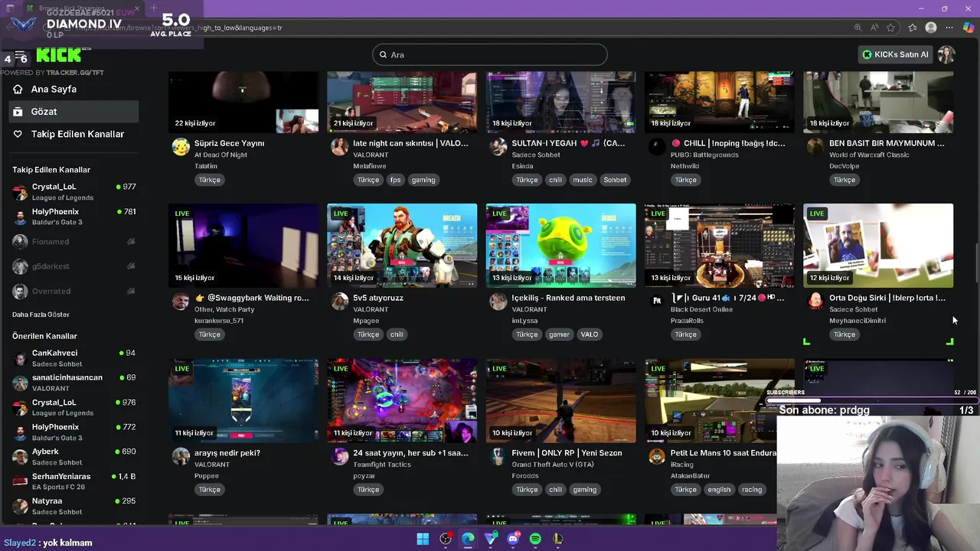
Task: Click the racing tag under AtakanBatur stream
Action: [x=752, y=490]
